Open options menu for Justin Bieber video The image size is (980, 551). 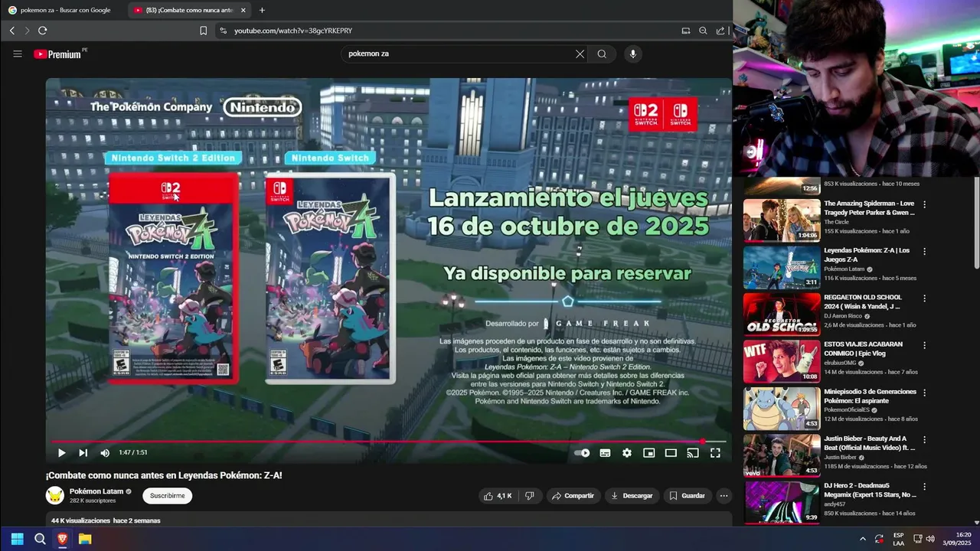pyautogui.click(x=925, y=440)
